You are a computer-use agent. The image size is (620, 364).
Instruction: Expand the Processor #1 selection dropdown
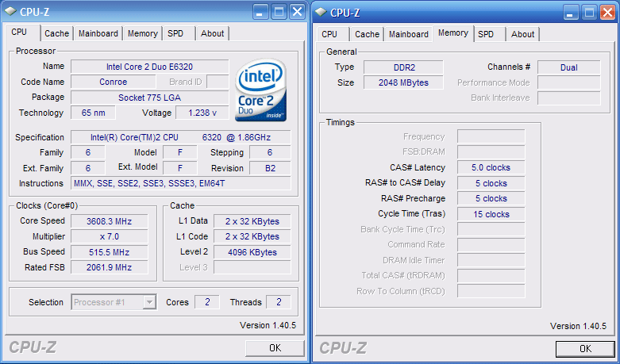[149, 302]
